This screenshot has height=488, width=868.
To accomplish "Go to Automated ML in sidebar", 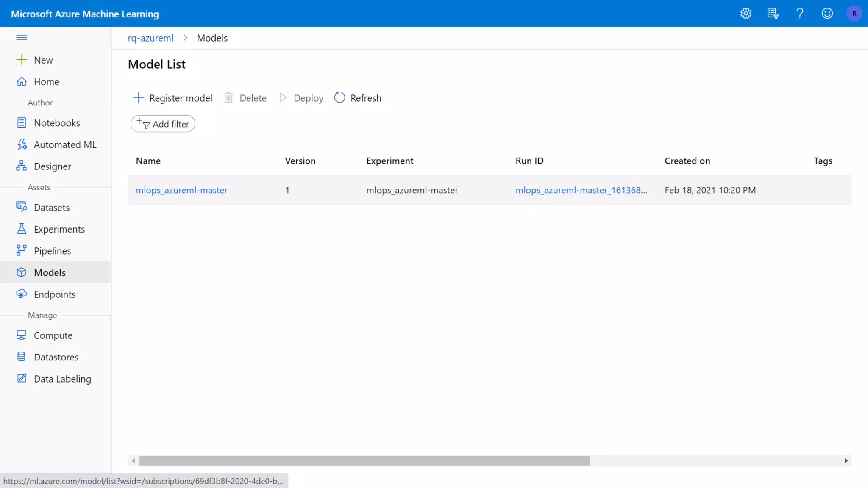I will pyautogui.click(x=65, y=145).
